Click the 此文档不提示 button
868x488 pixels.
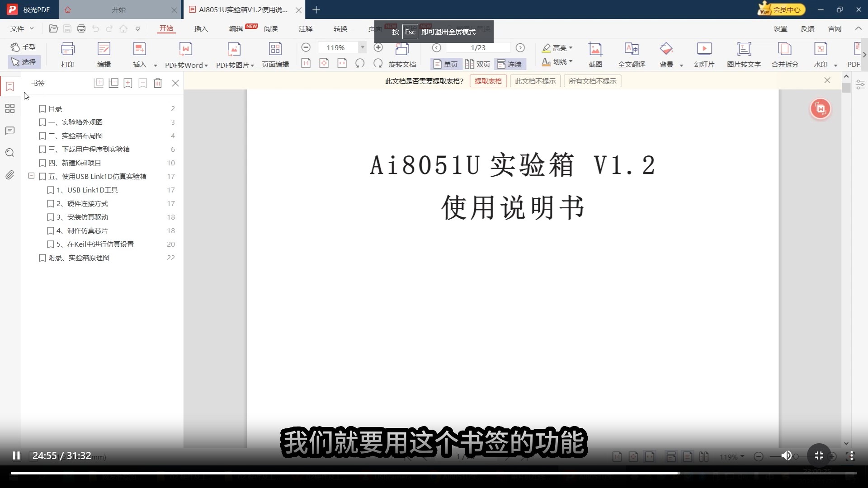[535, 81]
